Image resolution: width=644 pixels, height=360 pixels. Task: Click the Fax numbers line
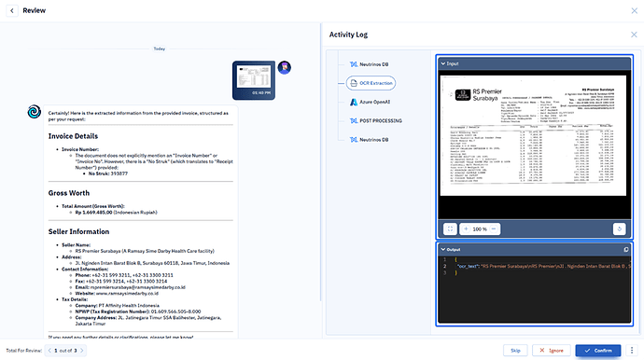pos(121,281)
